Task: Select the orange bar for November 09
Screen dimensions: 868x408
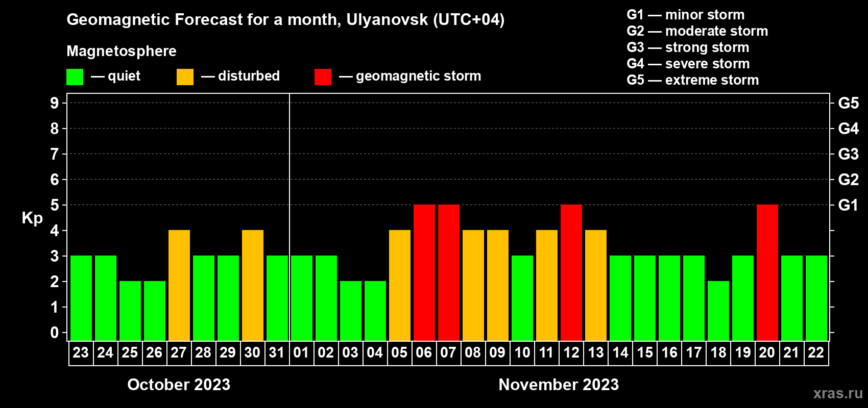Action: [x=498, y=285]
